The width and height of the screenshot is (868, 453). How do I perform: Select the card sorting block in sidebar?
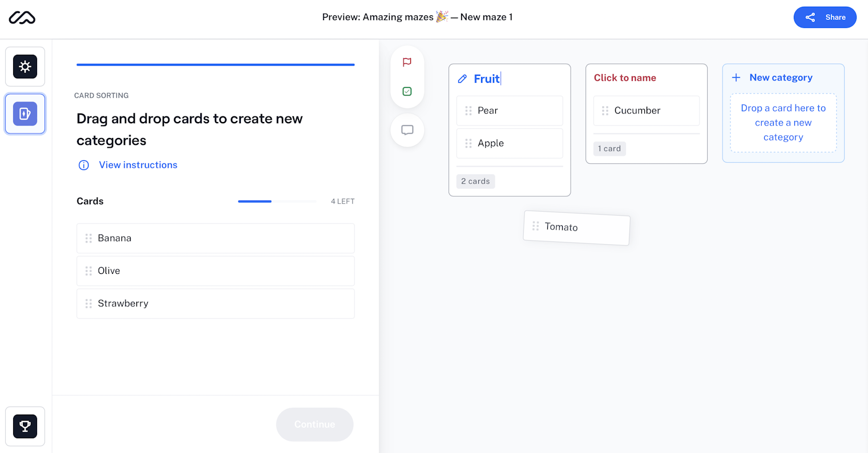coord(25,114)
